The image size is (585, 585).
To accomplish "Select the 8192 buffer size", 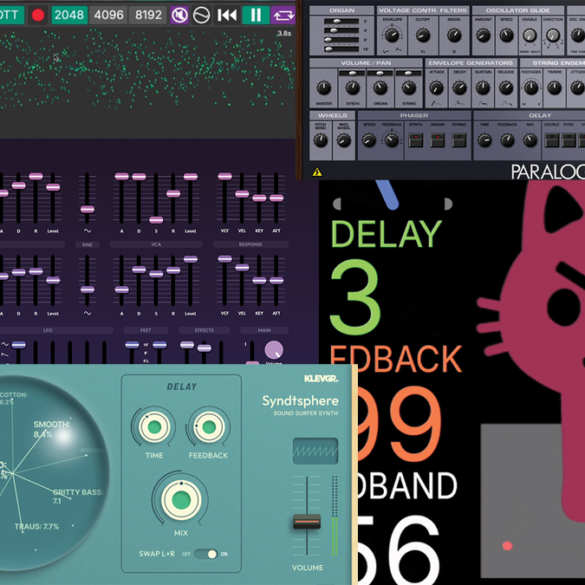I will 148,15.
